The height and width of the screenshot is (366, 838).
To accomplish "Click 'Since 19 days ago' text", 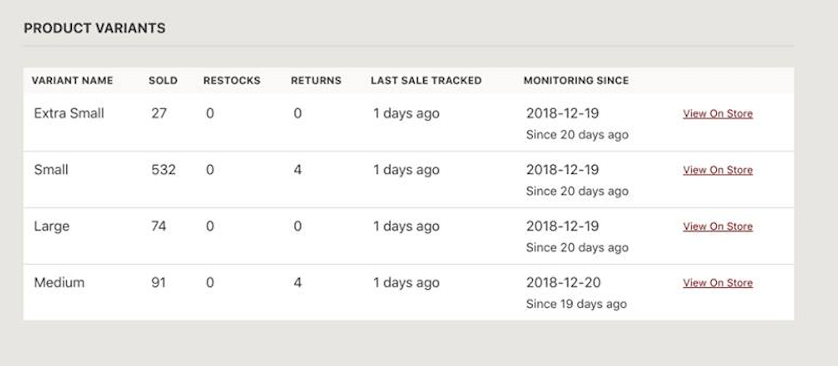I will click(x=576, y=304).
